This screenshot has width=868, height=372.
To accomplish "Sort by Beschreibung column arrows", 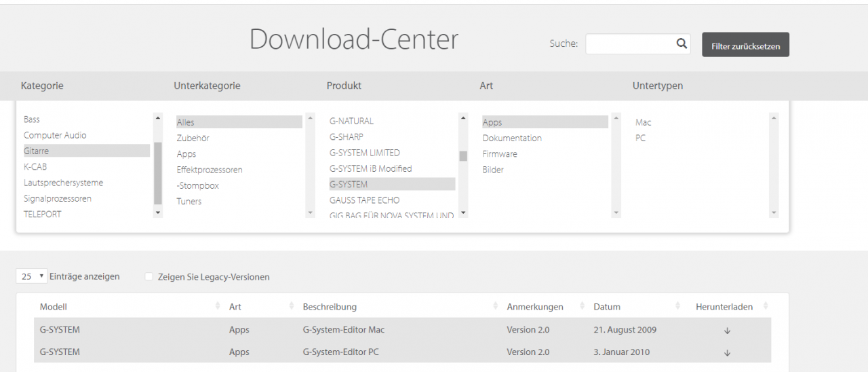I will [x=496, y=306].
